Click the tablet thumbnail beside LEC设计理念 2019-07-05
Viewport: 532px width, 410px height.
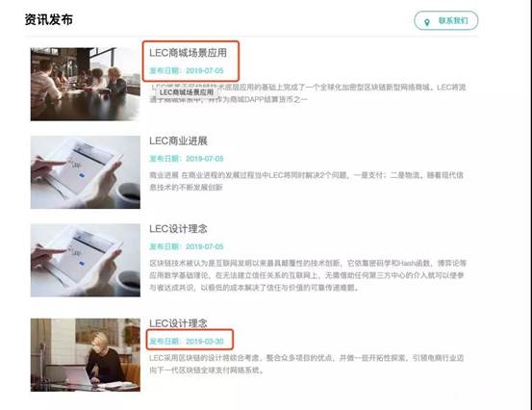pyautogui.click(x=86, y=260)
